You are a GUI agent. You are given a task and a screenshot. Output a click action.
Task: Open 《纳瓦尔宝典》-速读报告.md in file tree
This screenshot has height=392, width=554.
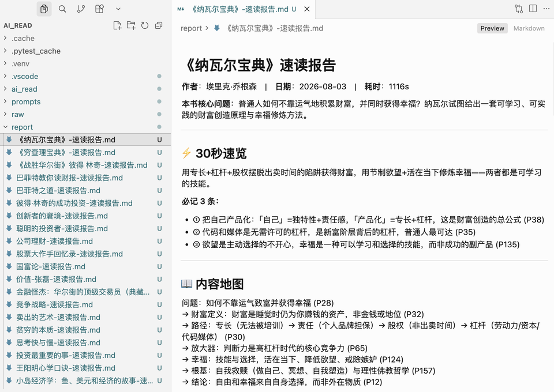(85, 140)
